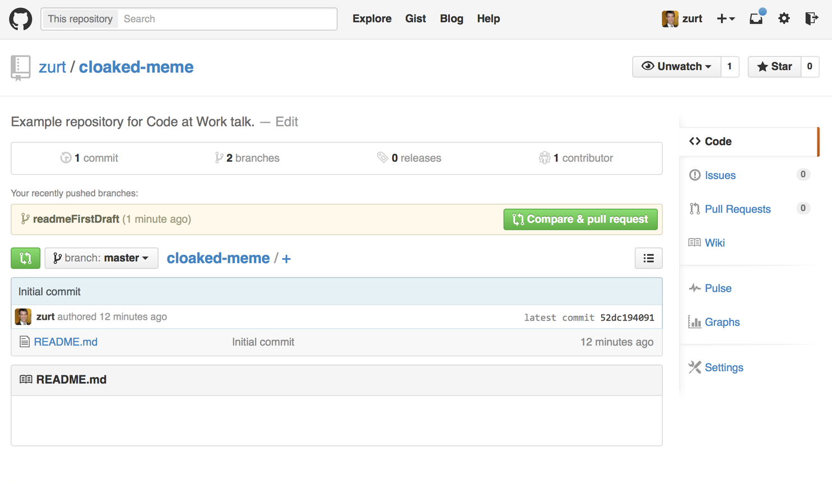Click the zurt author name in the commit row
Image resolution: width=832 pixels, height=504 pixels.
45,316
